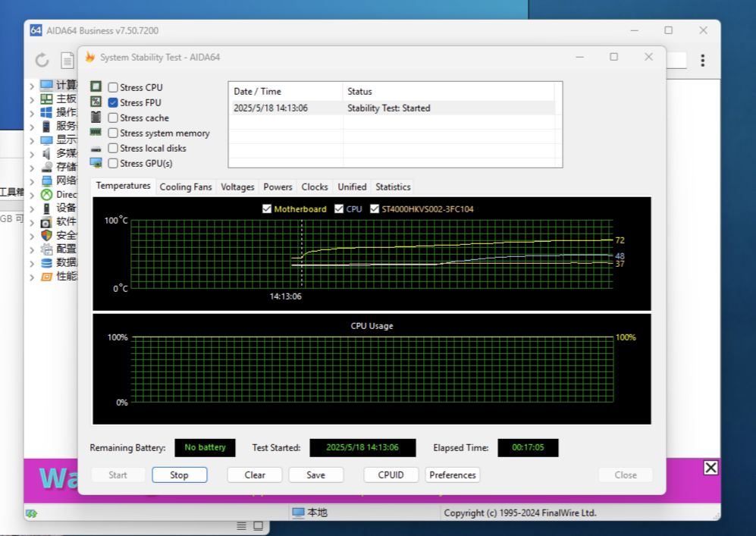Click the report page icon in toolbar
The image size is (756, 536).
pos(67,60)
